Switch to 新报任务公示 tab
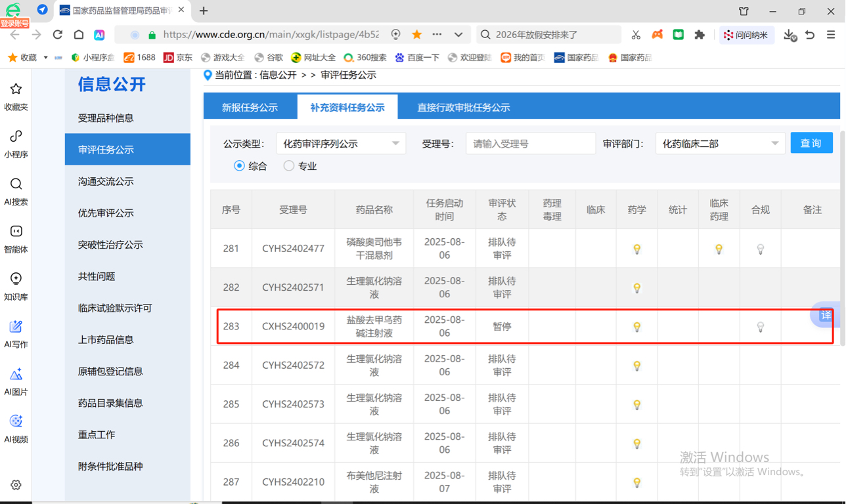Viewport: 846px width, 504px height. pyautogui.click(x=250, y=107)
